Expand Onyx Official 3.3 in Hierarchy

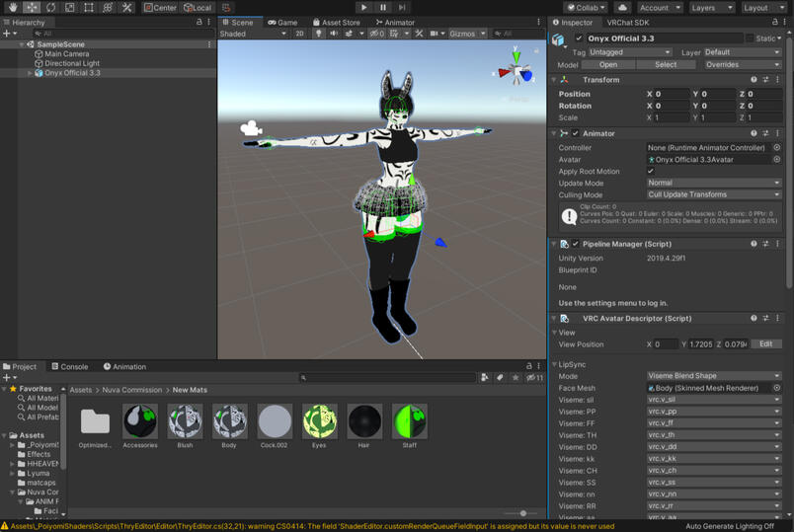(x=30, y=73)
